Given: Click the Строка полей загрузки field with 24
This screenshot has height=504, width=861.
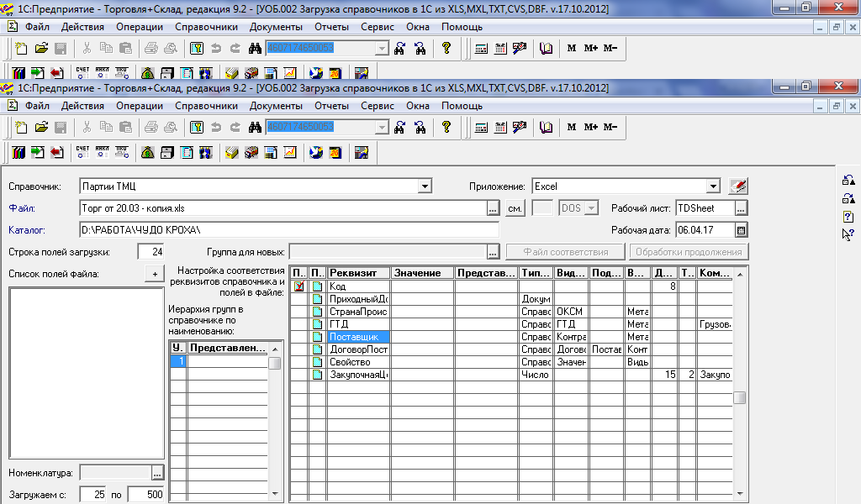Looking at the screenshot, I should pyautogui.click(x=151, y=252).
